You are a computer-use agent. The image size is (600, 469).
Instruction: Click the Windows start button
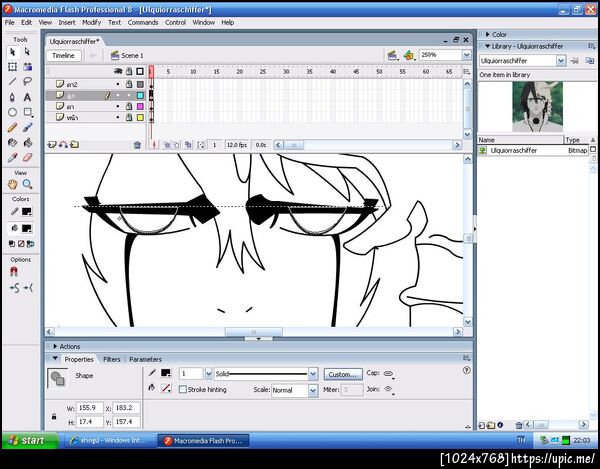tap(30, 440)
